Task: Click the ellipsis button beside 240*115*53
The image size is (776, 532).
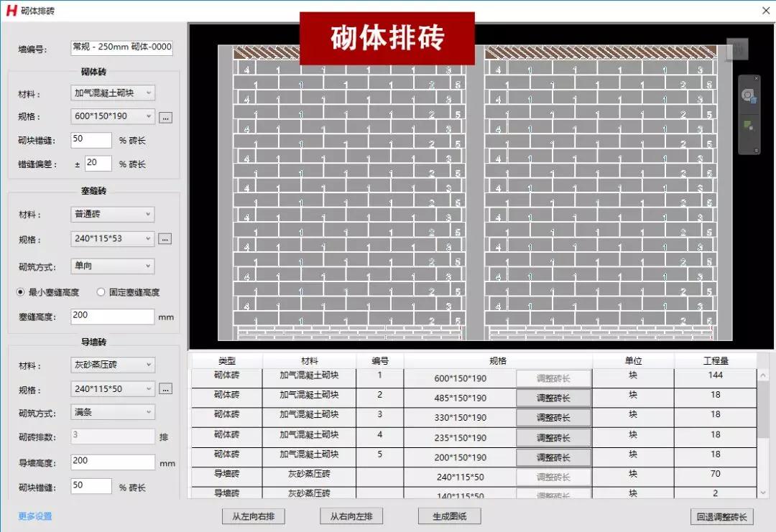Action: pyautogui.click(x=165, y=239)
